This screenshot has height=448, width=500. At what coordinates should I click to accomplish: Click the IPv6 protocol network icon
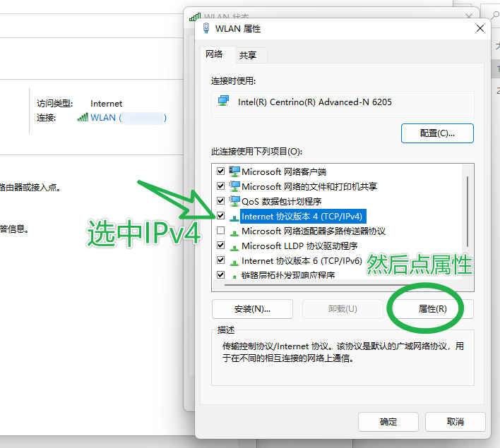234,262
